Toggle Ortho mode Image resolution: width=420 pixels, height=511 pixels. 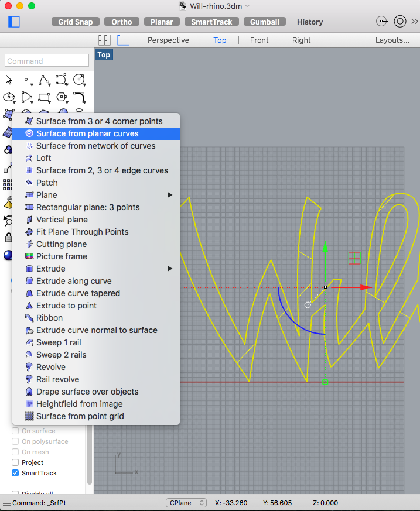tap(122, 22)
